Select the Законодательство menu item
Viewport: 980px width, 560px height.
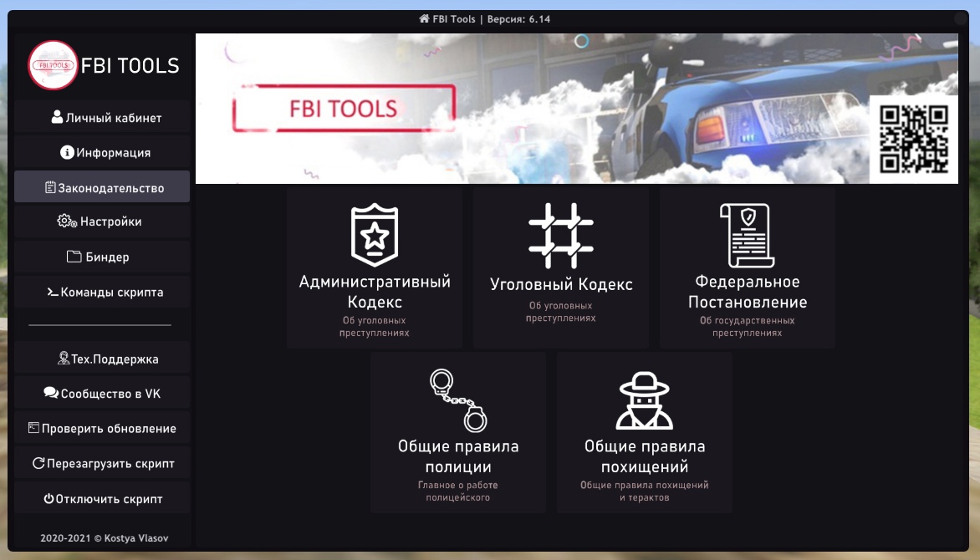pos(102,187)
